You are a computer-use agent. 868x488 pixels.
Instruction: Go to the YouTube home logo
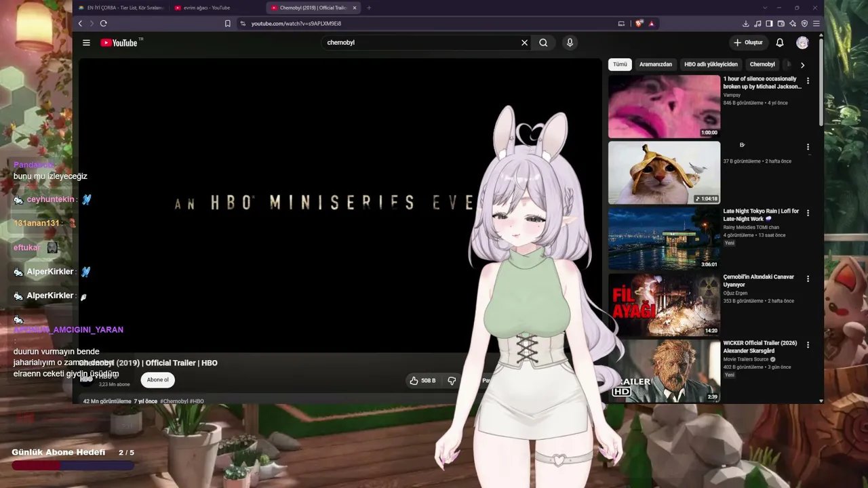119,43
